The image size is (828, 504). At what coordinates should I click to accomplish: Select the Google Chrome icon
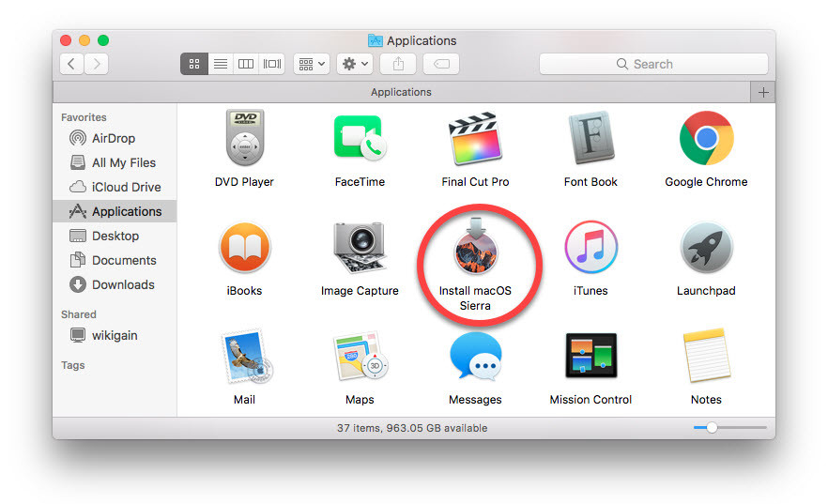707,138
